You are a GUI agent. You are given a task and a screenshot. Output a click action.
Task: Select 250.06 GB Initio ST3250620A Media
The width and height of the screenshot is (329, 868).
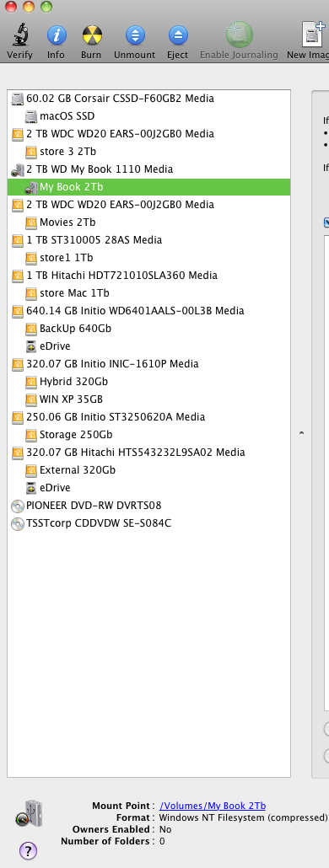[x=116, y=417]
